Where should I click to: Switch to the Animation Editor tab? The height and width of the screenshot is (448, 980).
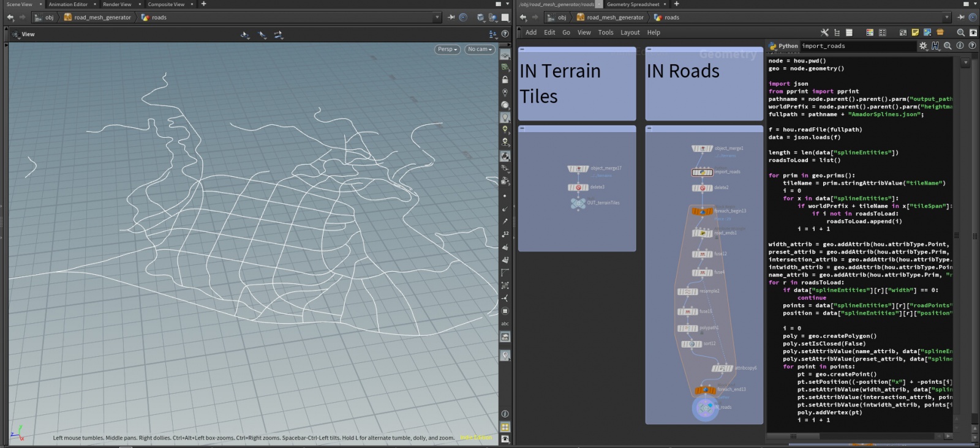[68, 4]
